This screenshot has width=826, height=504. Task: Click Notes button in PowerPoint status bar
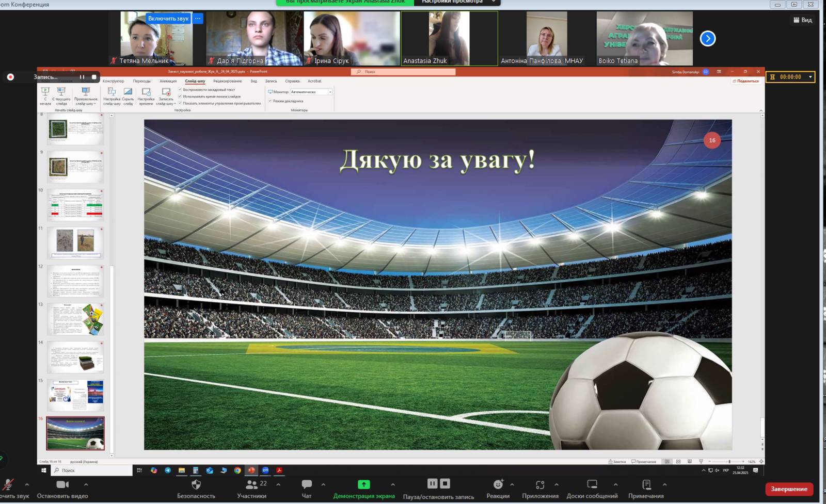(x=617, y=462)
